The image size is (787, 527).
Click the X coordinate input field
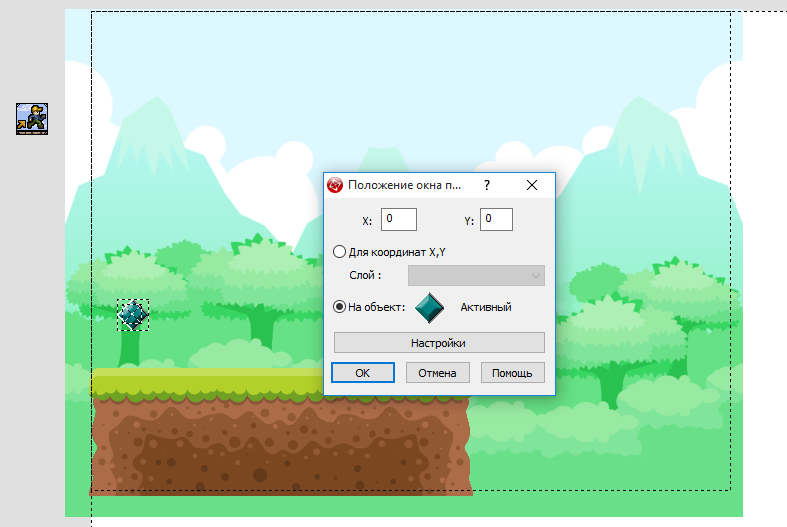pos(399,219)
